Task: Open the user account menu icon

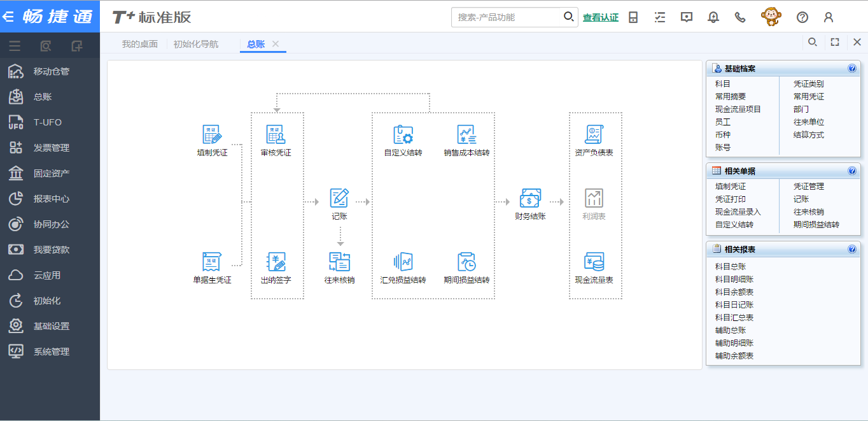Action: click(828, 17)
